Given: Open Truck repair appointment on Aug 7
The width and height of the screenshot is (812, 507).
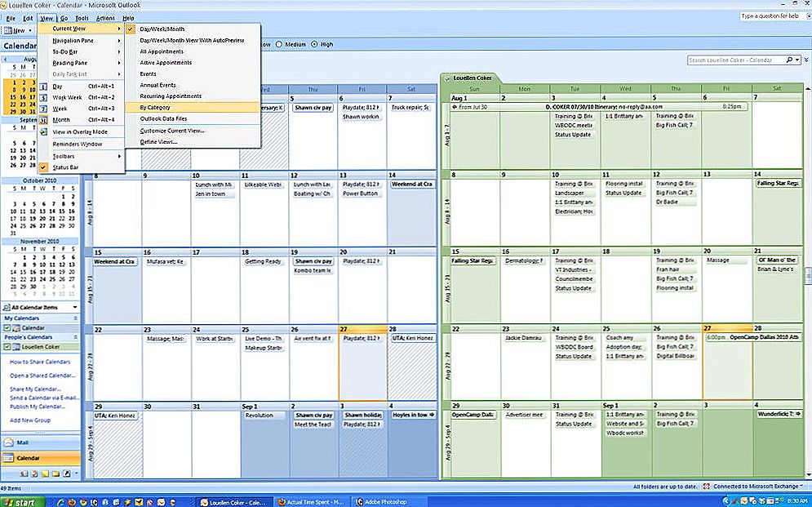Looking at the screenshot, I should click(410, 108).
